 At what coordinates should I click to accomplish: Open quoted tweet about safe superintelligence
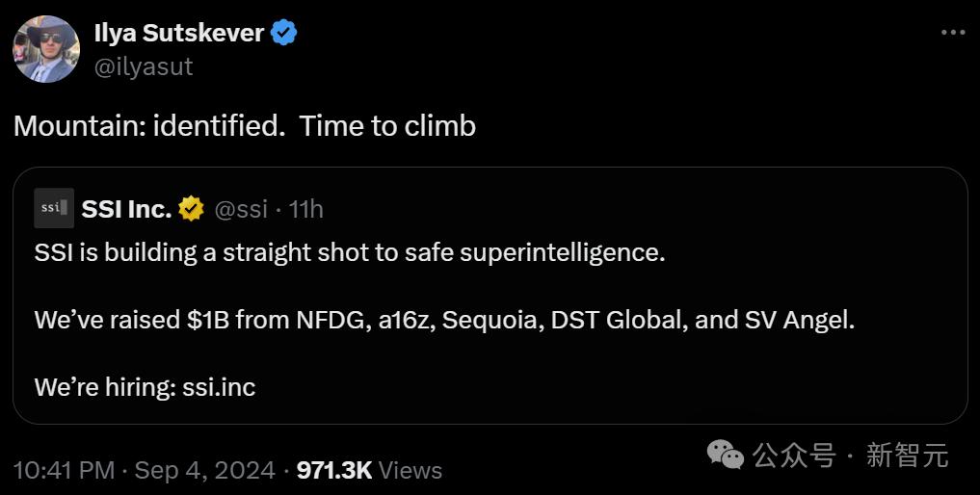click(x=350, y=254)
